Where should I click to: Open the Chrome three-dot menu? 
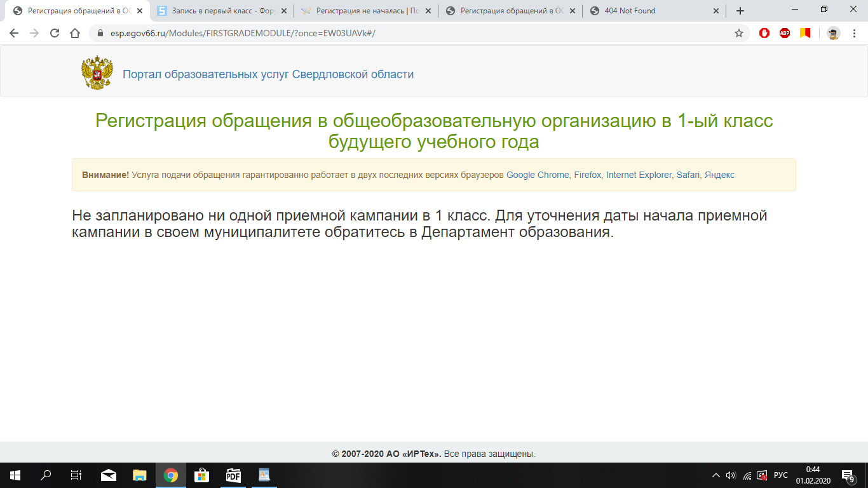[854, 33]
